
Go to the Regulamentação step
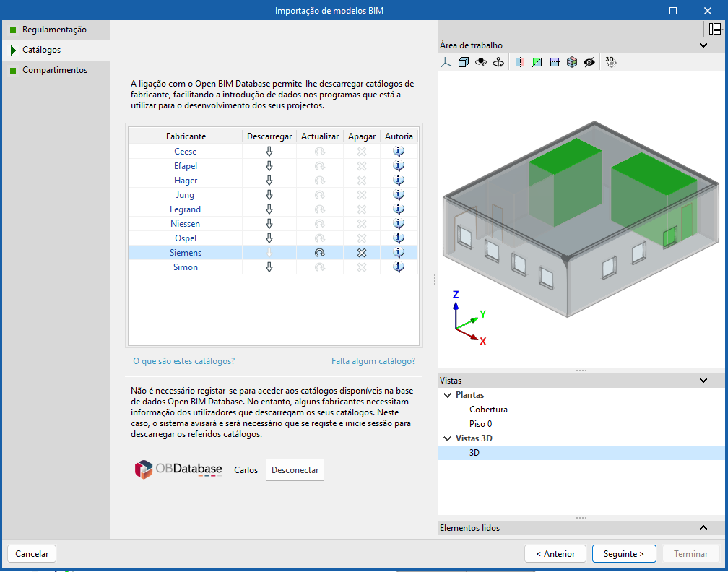tap(56, 30)
